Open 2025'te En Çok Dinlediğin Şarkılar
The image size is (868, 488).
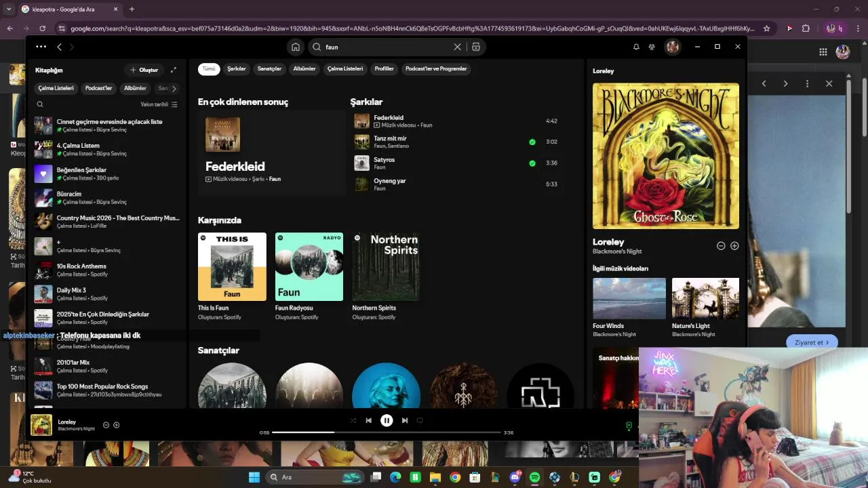pyautogui.click(x=107, y=318)
